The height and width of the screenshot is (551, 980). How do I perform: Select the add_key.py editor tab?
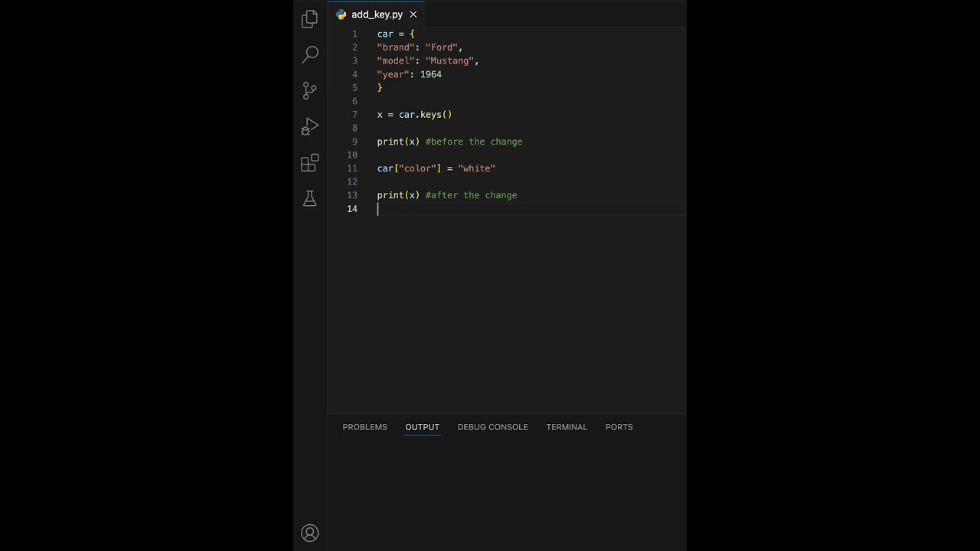(x=377, y=15)
